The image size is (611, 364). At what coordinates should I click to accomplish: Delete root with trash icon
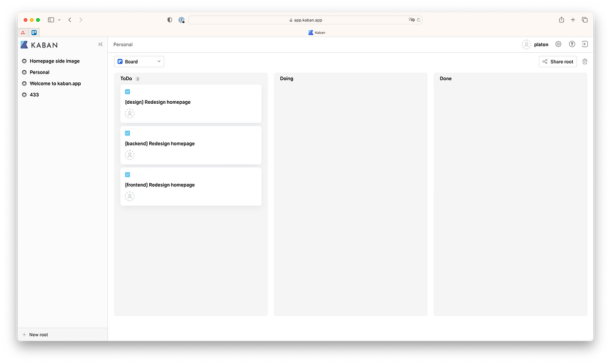(584, 61)
